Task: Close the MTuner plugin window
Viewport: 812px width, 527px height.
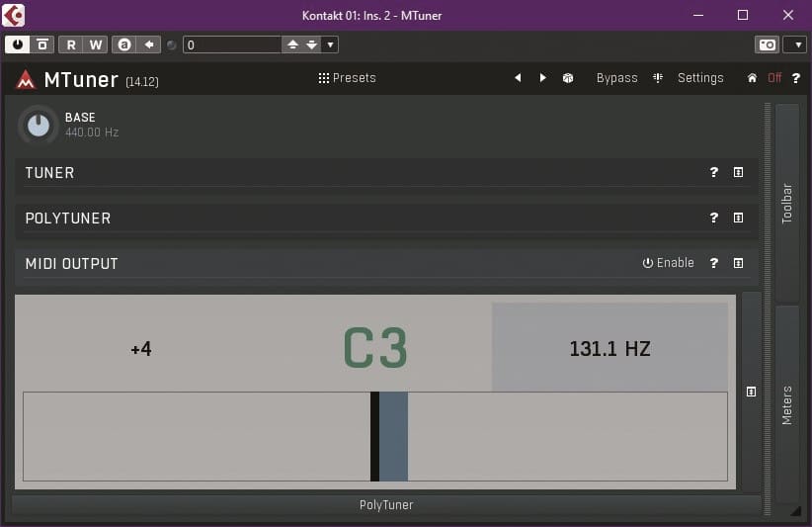Action: pyautogui.click(x=788, y=15)
